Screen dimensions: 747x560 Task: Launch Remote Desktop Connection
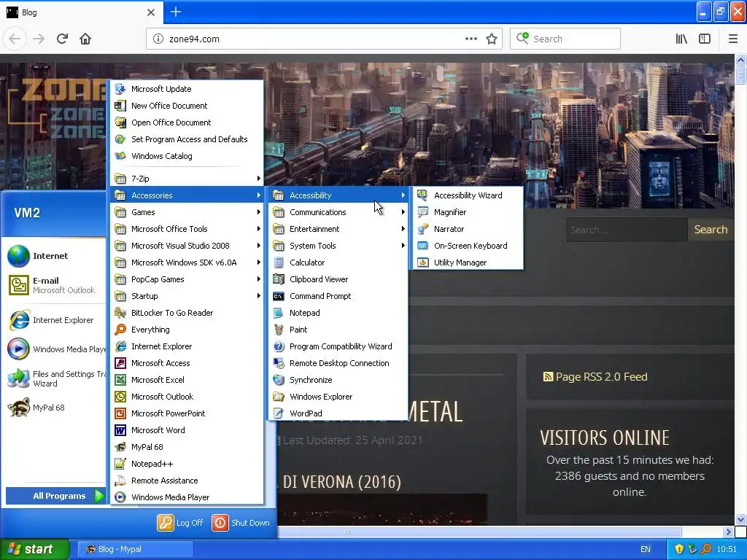click(x=338, y=363)
